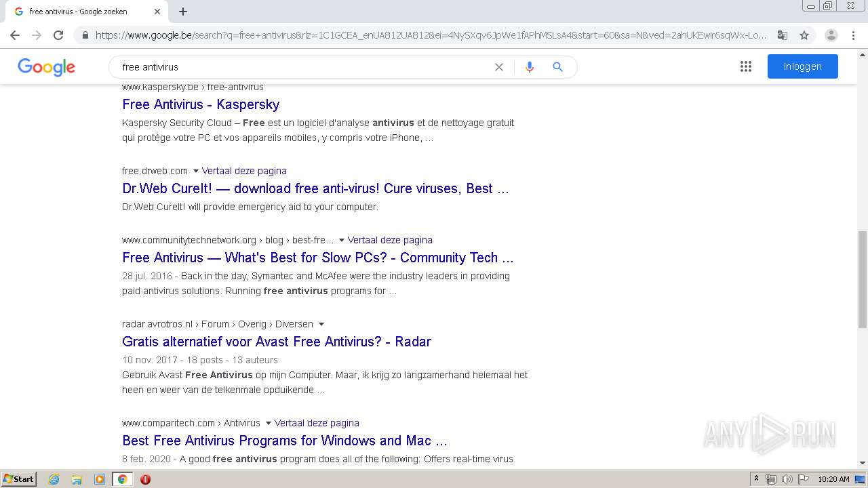Open 'Free Antivirus - Kaspersky' result

pos(201,104)
